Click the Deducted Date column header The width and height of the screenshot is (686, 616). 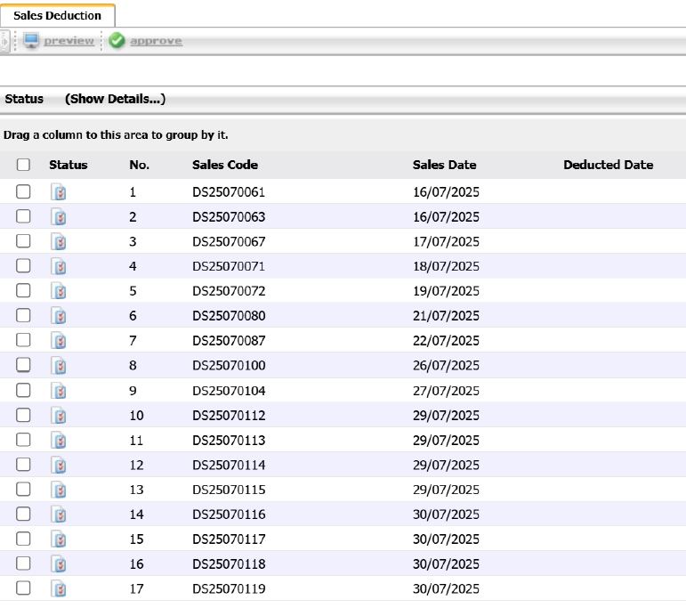(608, 165)
